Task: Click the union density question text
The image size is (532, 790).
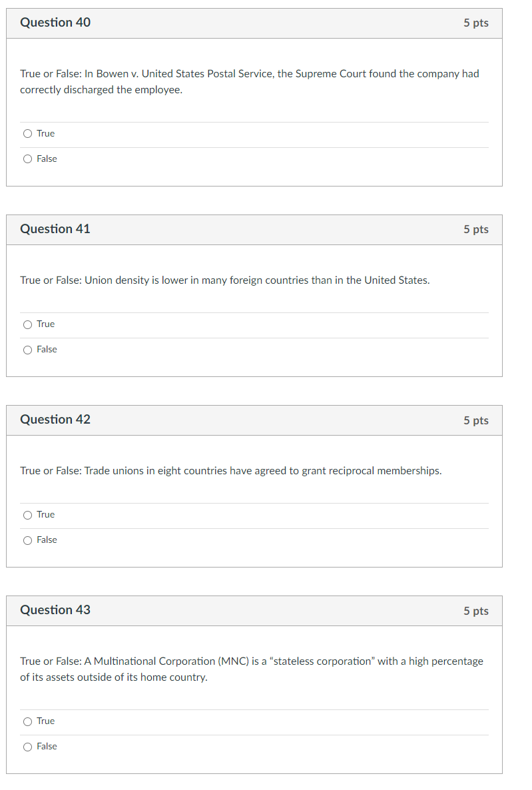Action: pyautogui.click(x=224, y=280)
